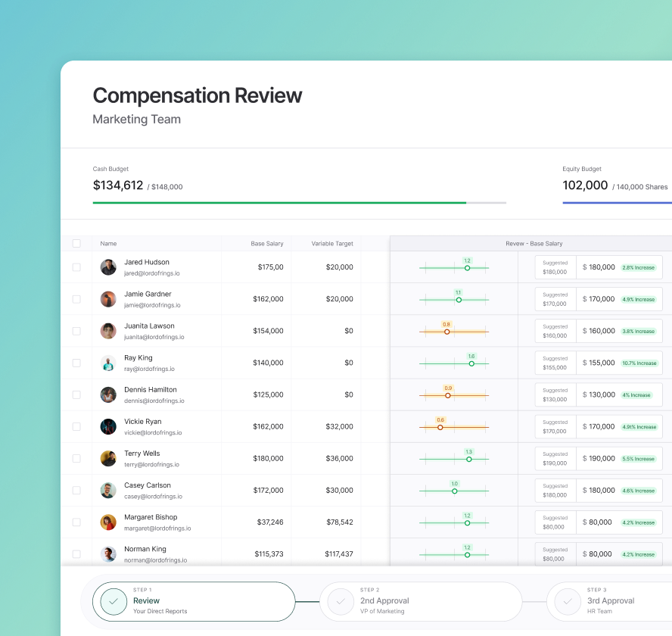Click Vickie Ryan's $32,000 variable target

point(340,427)
